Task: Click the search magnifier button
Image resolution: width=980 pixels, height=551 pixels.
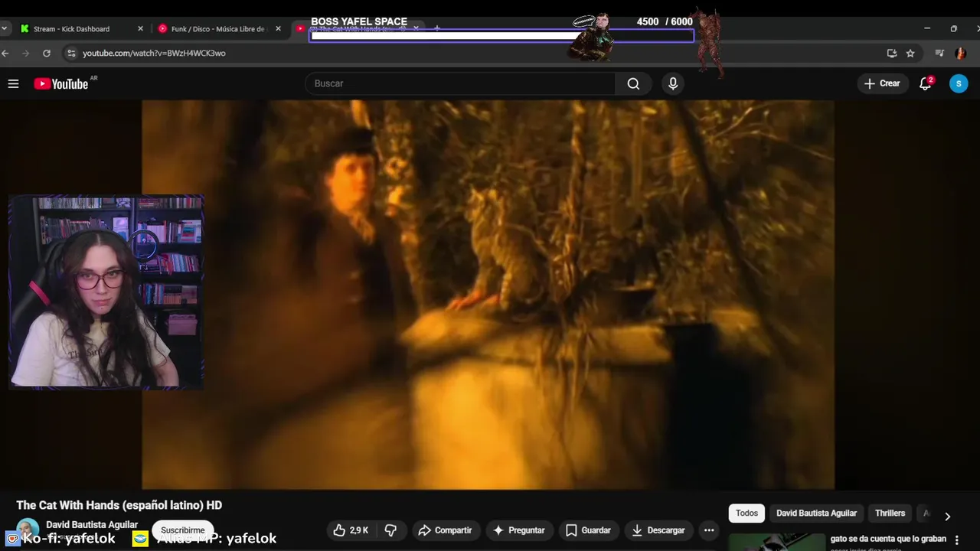Action: (x=633, y=83)
